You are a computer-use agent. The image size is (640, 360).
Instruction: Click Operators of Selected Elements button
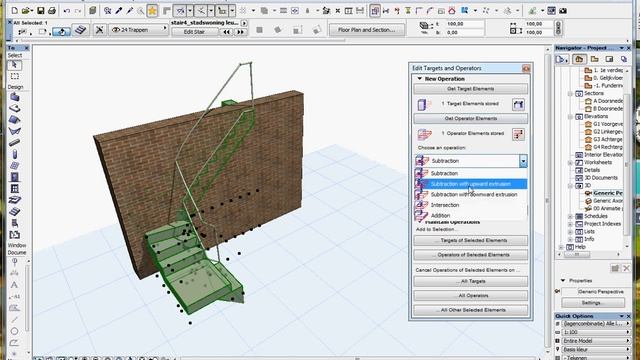470,255
